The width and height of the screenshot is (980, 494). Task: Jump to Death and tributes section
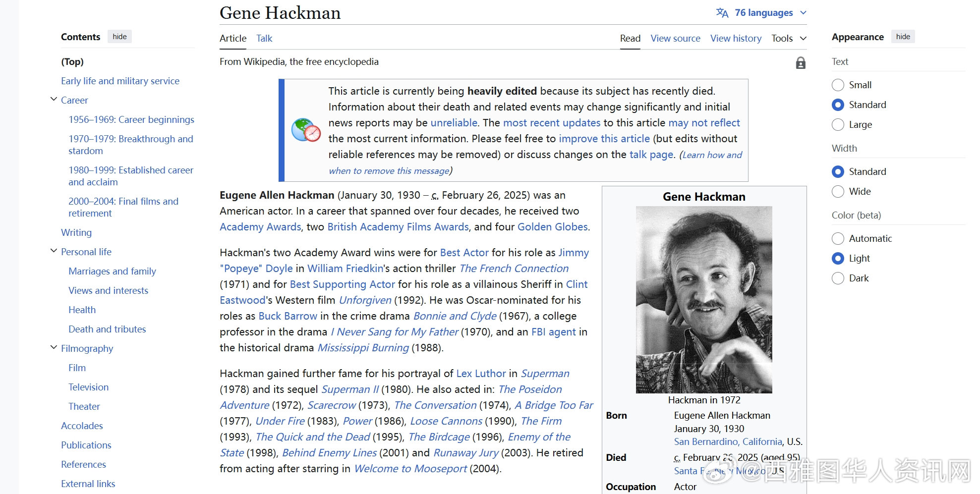107,329
